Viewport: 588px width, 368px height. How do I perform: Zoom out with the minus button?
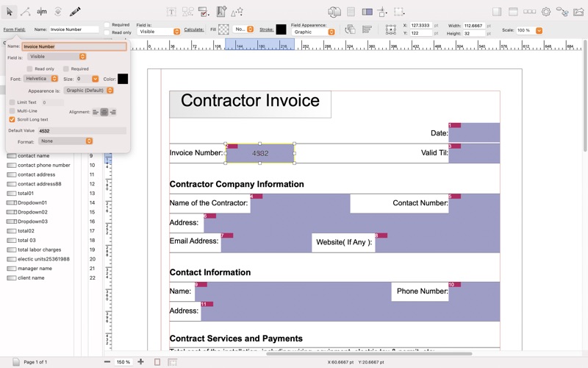click(x=107, y=361)
